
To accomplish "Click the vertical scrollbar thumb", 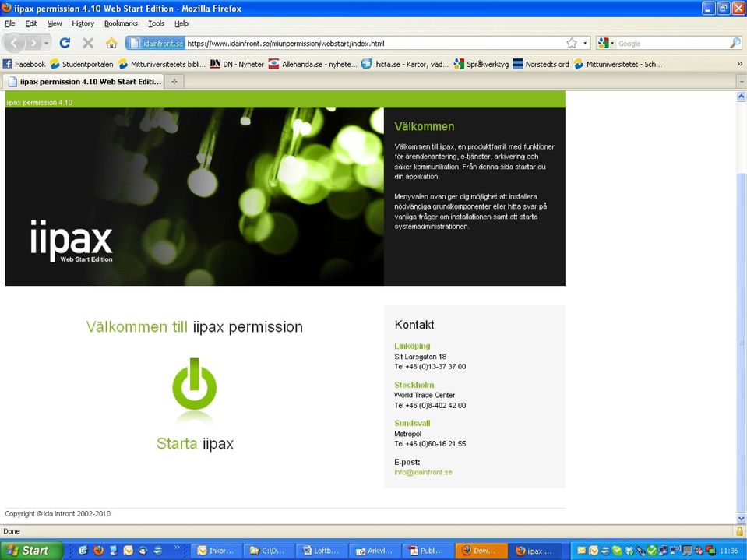I will pyautogui.click(x=742, y=343).
